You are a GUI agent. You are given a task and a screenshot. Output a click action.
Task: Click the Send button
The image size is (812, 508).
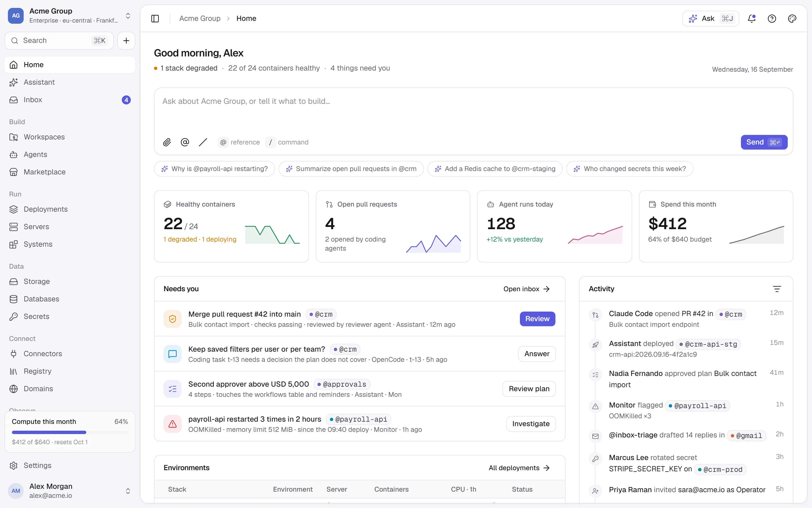764,142
